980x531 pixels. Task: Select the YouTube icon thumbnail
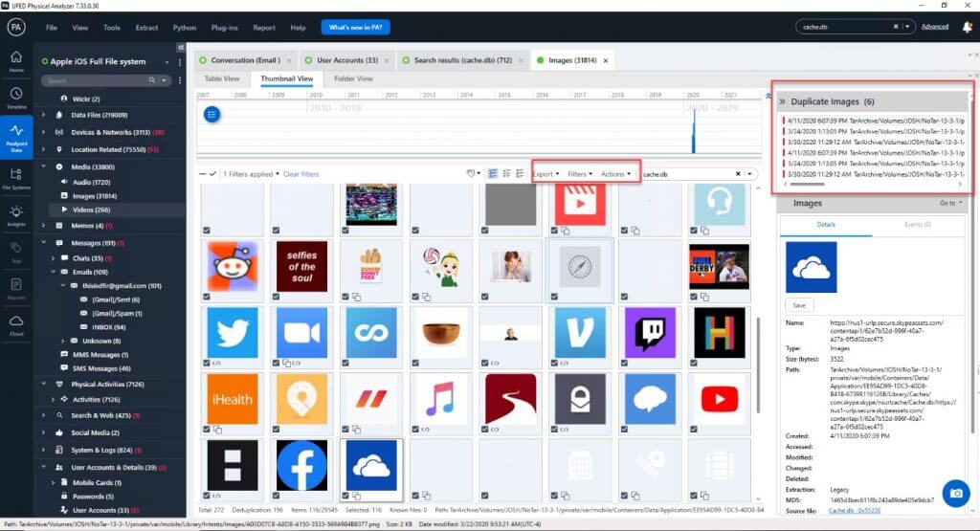tap(720, 399)
